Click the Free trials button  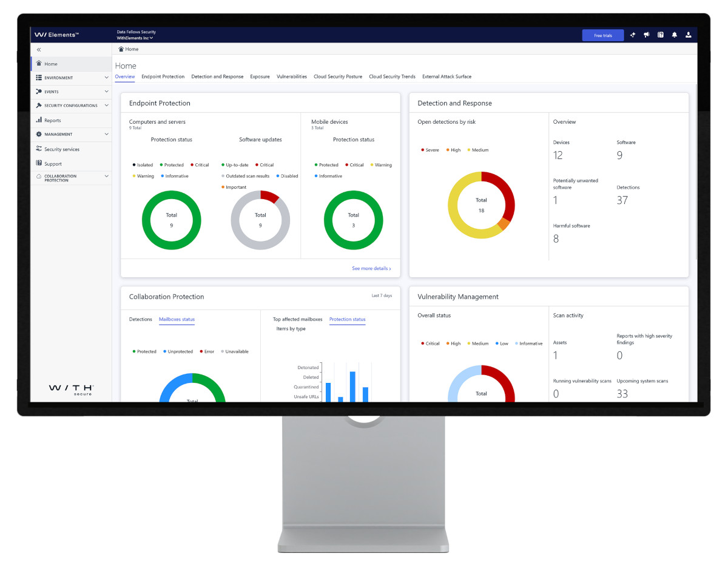point(603,35)
